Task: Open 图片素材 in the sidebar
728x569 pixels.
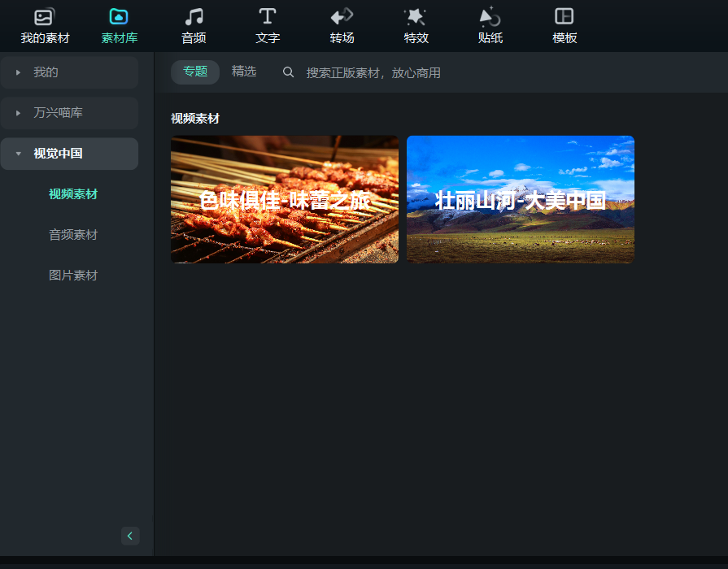Action: [x=73, y=276]
